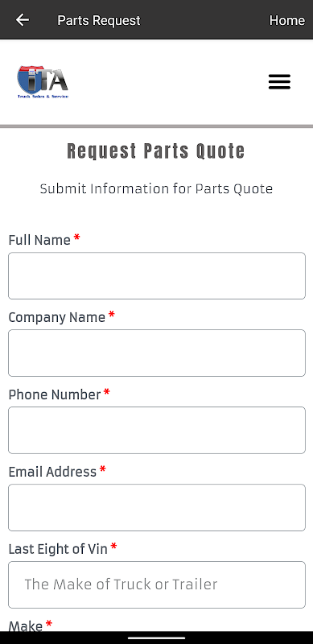Select the Company Name text box

pyautogui.click(x=156, y=353)
